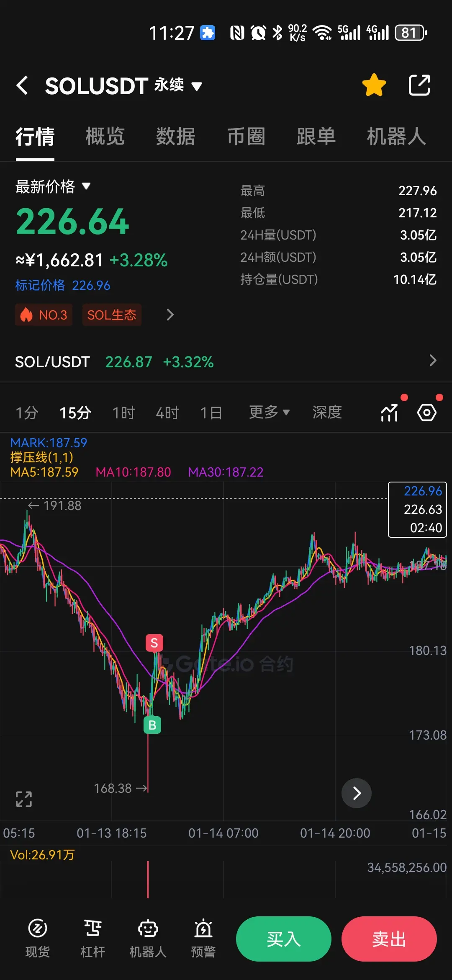Tap the 最低 217.12 value
452x980 pixels.
[418, 213]
